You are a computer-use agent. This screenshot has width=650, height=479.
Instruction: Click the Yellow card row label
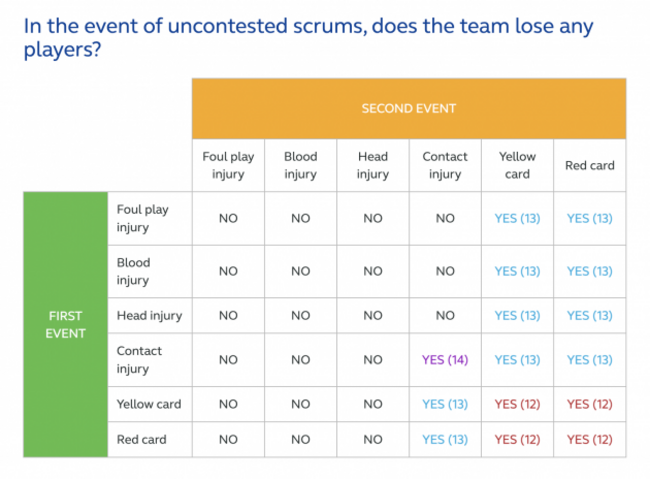[150, 404]
